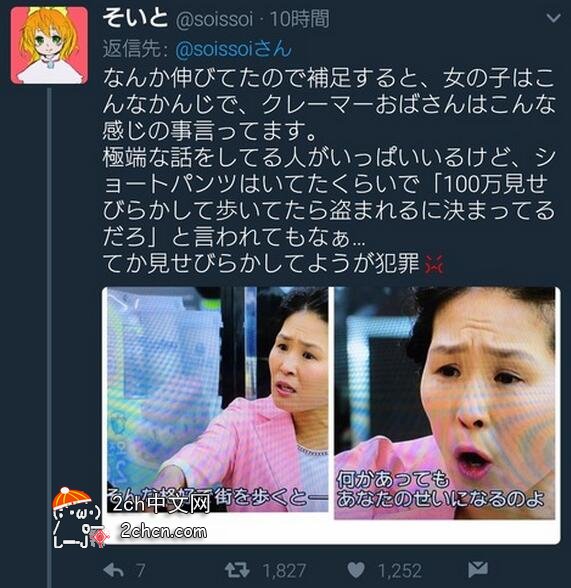Click the 10時間 timestamp
The width and height of the screenshot is (571, 588).
(299, 19)
